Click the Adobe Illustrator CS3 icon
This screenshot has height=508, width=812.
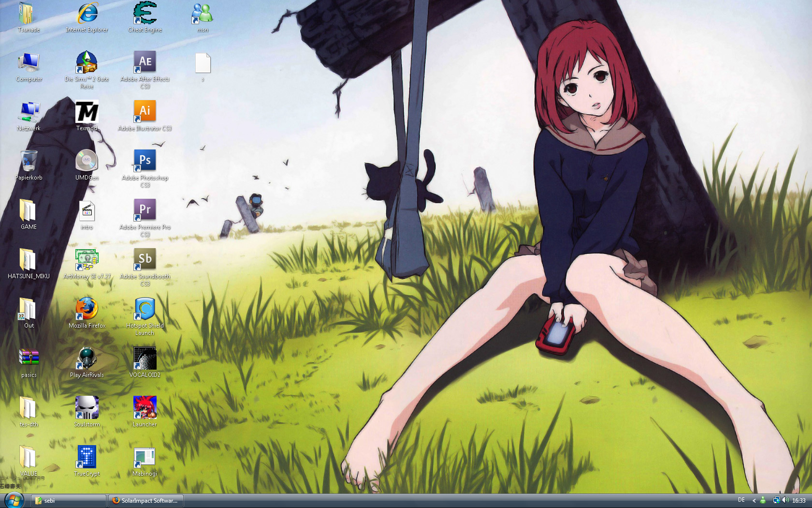[145, 112]
